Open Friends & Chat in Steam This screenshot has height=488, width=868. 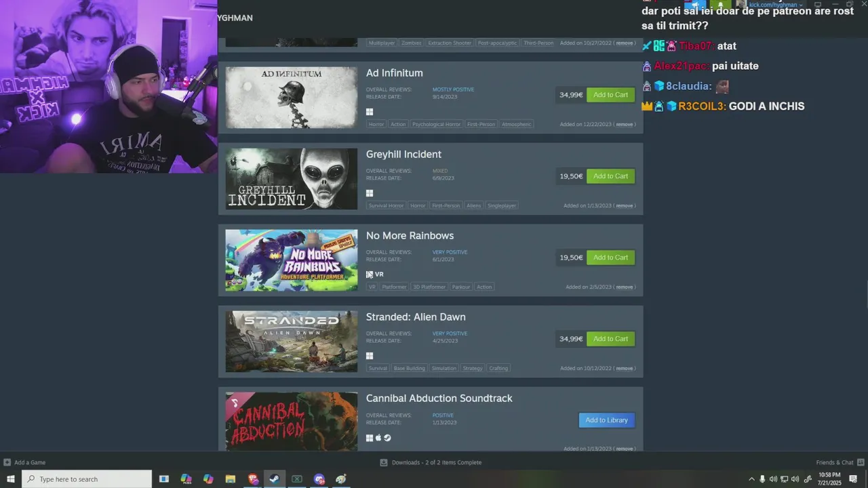[839, 462]
